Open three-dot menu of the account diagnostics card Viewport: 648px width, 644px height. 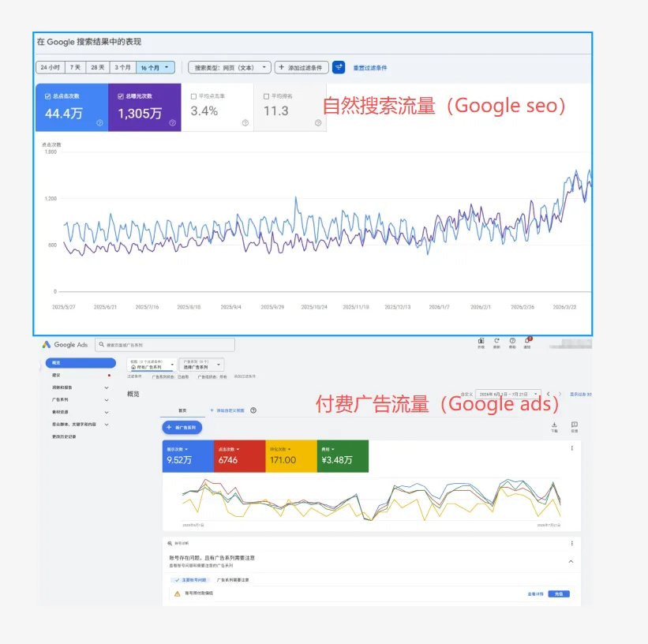572,543
